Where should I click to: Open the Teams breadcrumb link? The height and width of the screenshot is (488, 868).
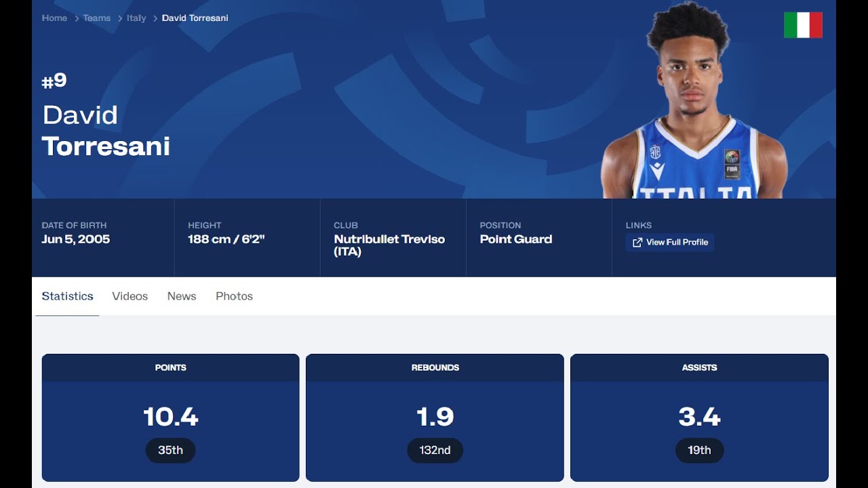click(x=96, y=18)
